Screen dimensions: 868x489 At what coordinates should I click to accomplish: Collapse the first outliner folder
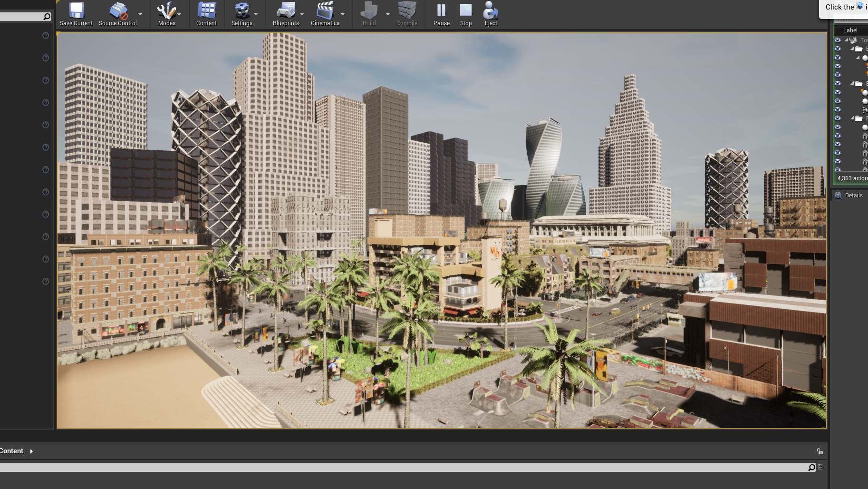click(x=852, y=49)
